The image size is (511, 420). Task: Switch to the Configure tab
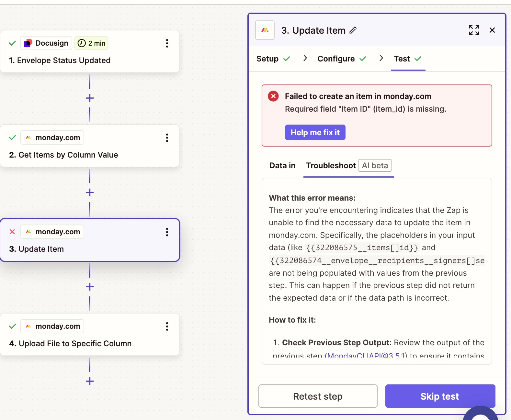tap(336, 59)
